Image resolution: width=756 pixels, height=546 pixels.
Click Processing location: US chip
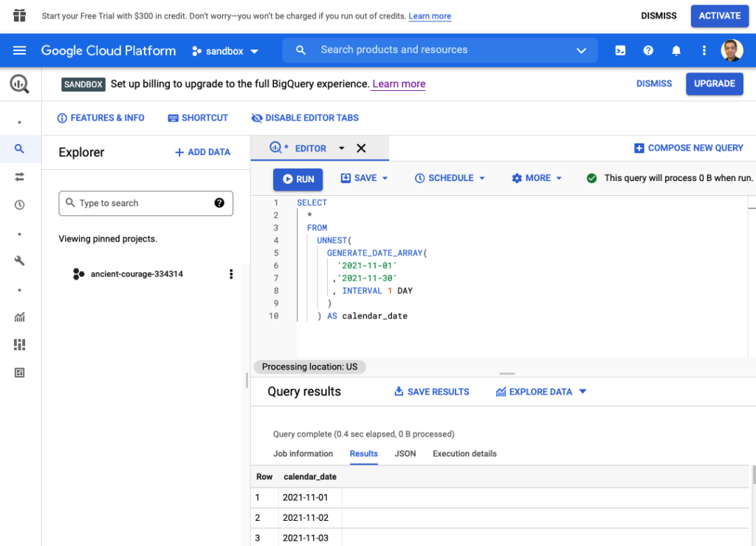[x=309, y=366]
